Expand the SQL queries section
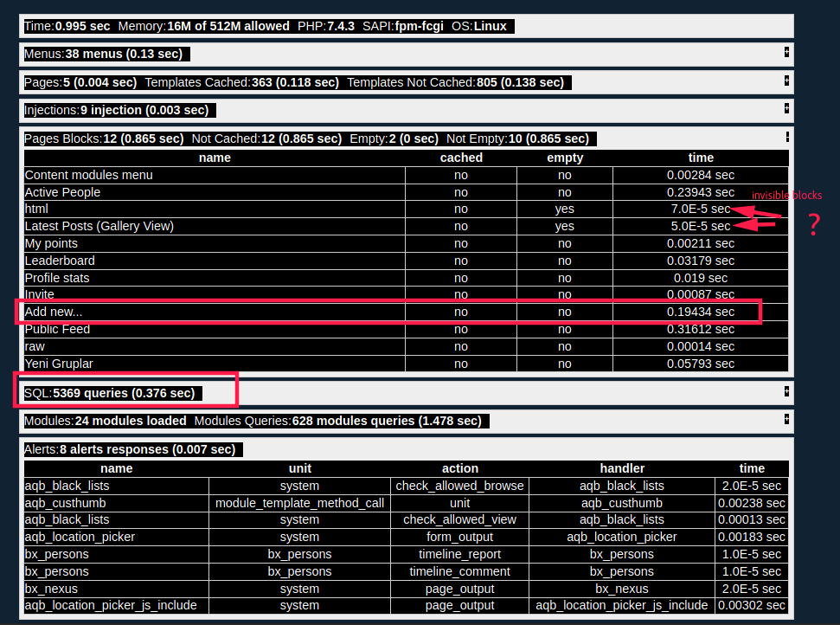840x625 pixels. pyautogui.click(x=785, y=390)
